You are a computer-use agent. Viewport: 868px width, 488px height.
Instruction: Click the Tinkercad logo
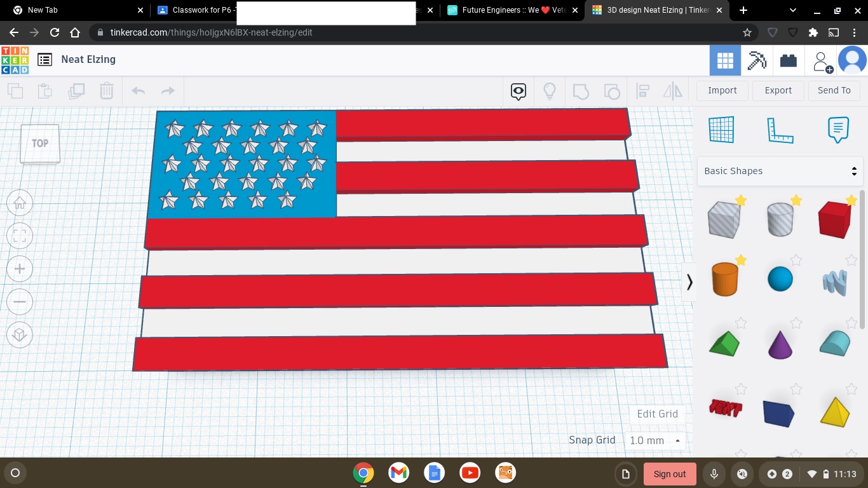[15, 60]
